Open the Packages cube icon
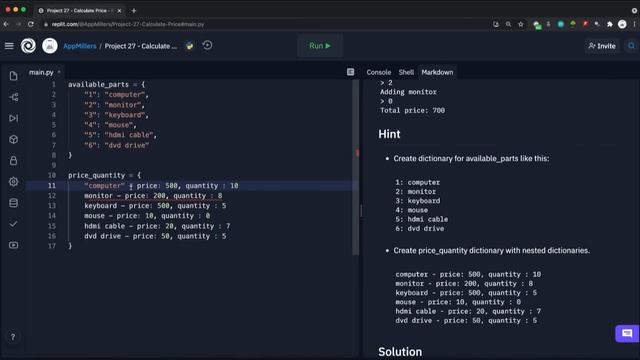 tap(13, 140)
